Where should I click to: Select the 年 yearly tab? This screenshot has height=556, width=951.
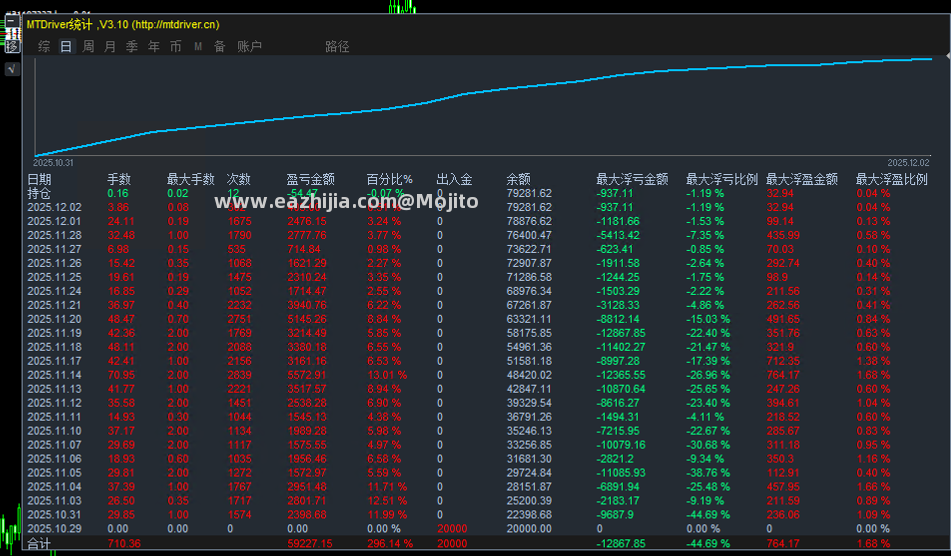(x=154, y=47)
